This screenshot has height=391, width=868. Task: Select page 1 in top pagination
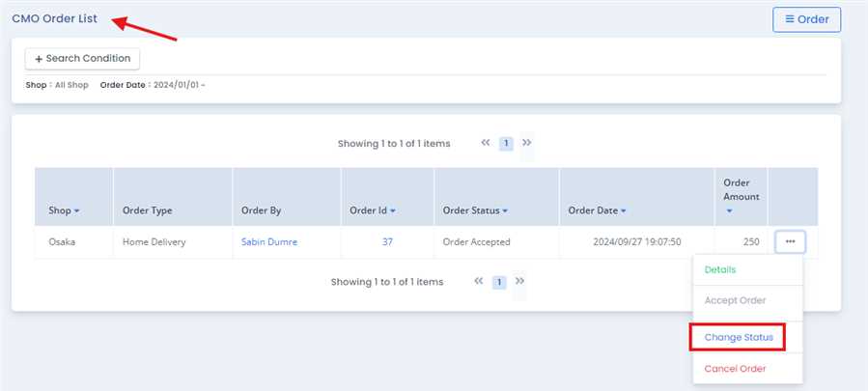(505, 144)
